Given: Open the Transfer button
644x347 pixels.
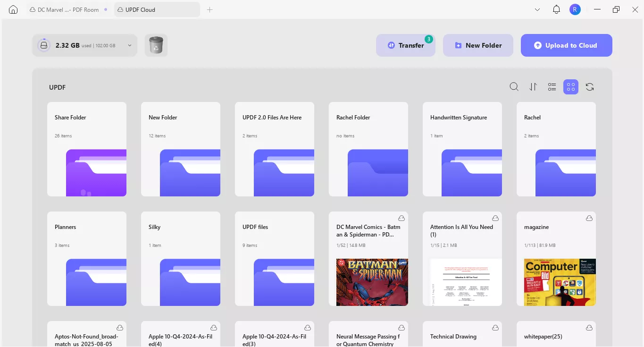Looking at the screenshot, I should point(405,45).
